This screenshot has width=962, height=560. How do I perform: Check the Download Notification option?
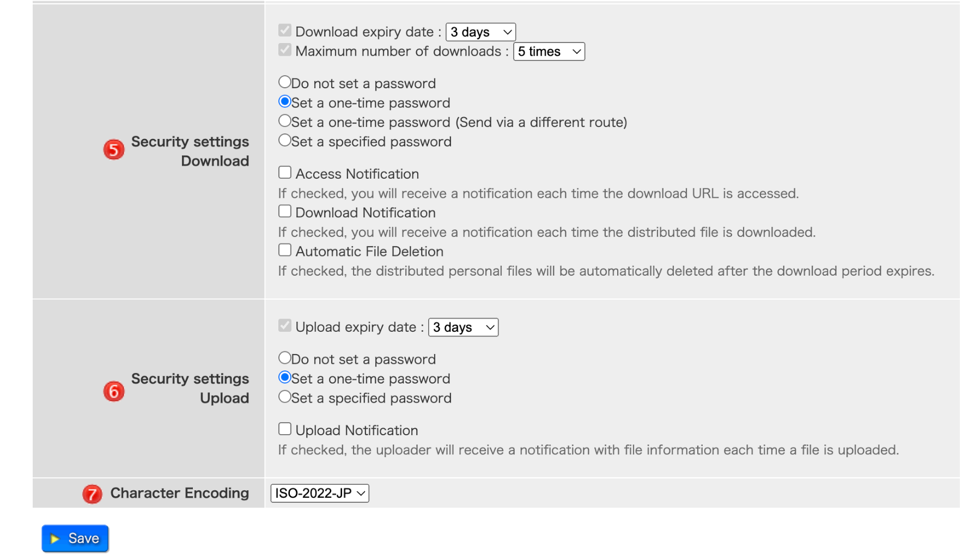[285, 211]
